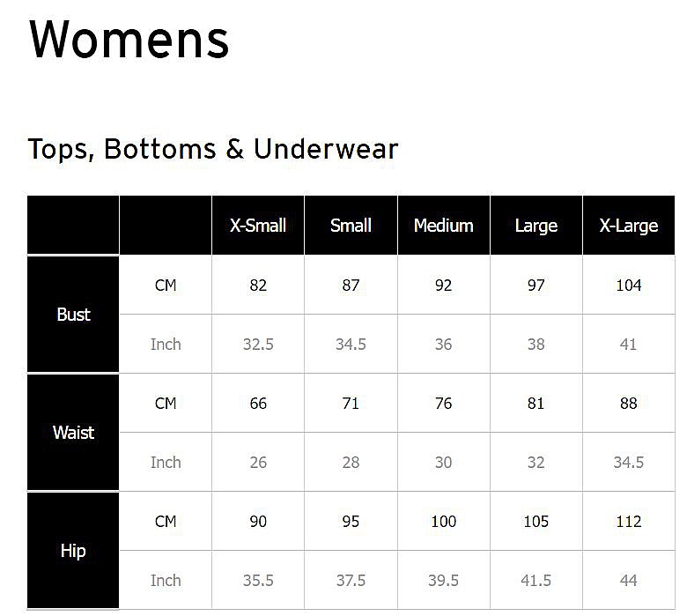Select Hip X-Large value 44 inch
Viewport: 687px width, 616px height.
(x=628, y=581)
